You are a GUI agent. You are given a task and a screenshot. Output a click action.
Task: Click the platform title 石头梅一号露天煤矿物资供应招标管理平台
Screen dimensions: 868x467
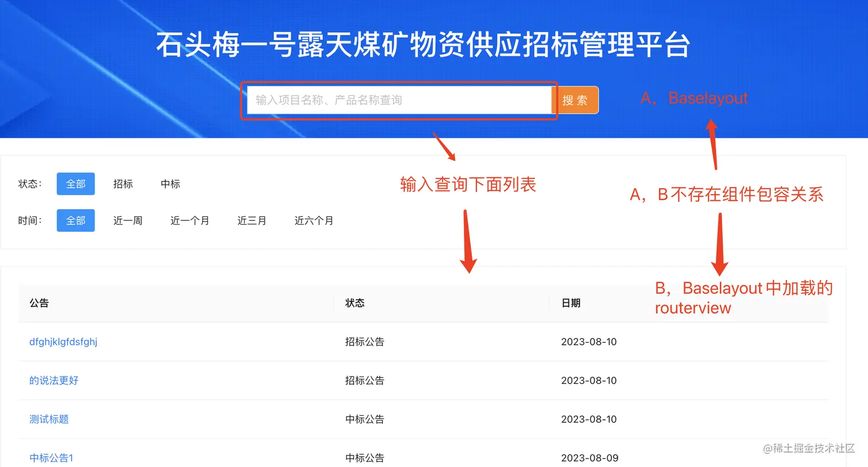coord(423,45)
